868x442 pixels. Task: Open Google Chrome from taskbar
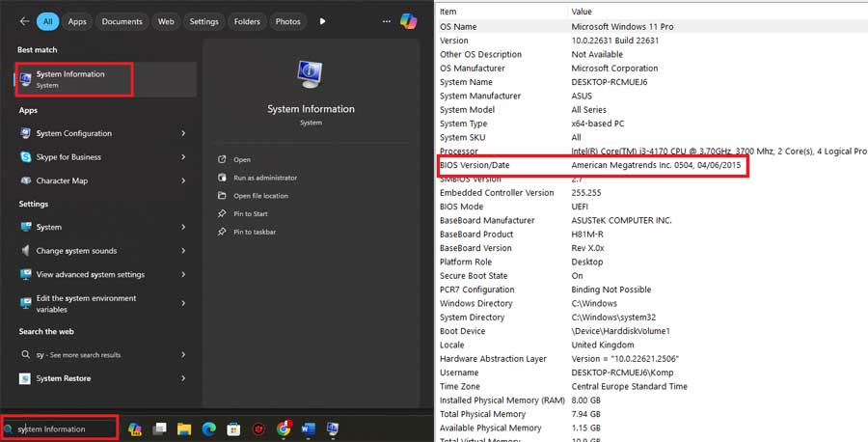click(284, 428)
